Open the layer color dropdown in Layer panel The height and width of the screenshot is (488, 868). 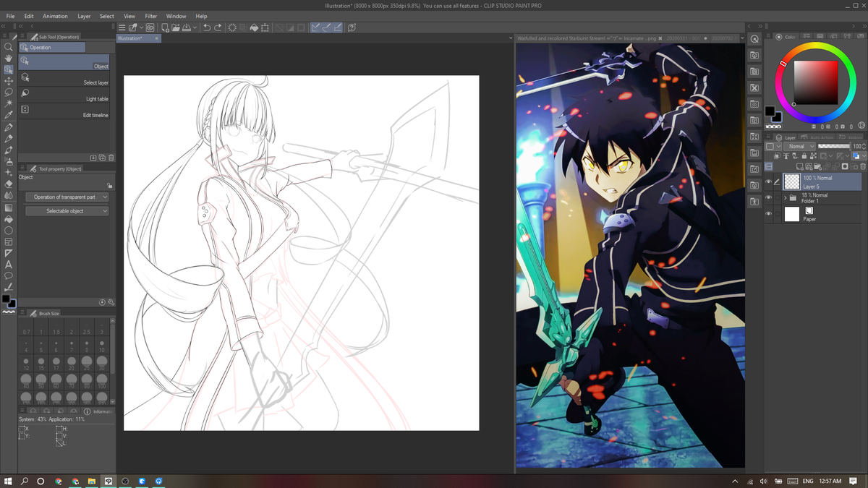pos(859,156)
